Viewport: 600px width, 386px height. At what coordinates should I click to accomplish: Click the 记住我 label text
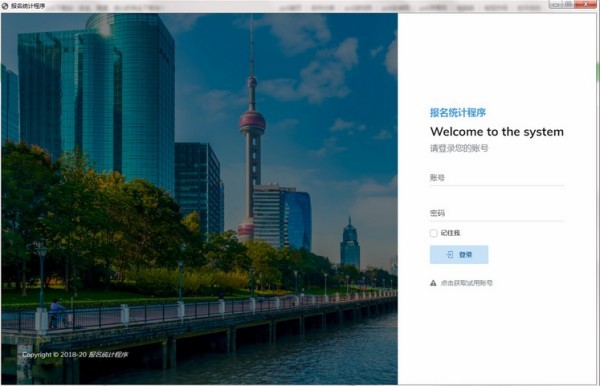pyautogui.click(x=450, y=233)
